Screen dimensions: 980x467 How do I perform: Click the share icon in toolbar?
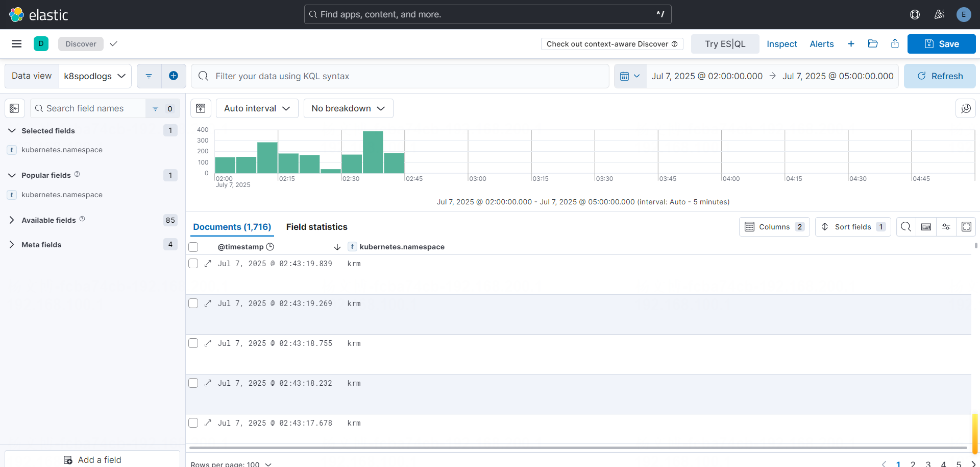[x=895, y=44]
